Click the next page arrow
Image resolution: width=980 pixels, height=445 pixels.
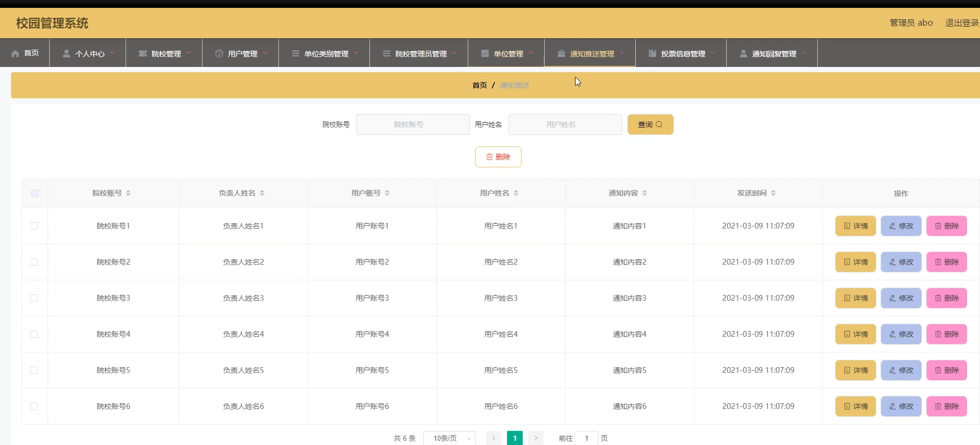click(x=536, y=438)
